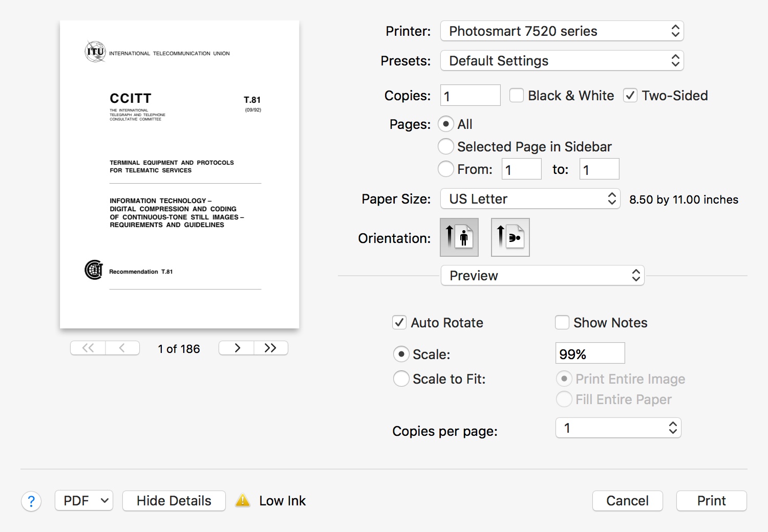Viewport: 768px width, 532px height.
Task: Click the Low Ink warning icon
Action: 243,501
